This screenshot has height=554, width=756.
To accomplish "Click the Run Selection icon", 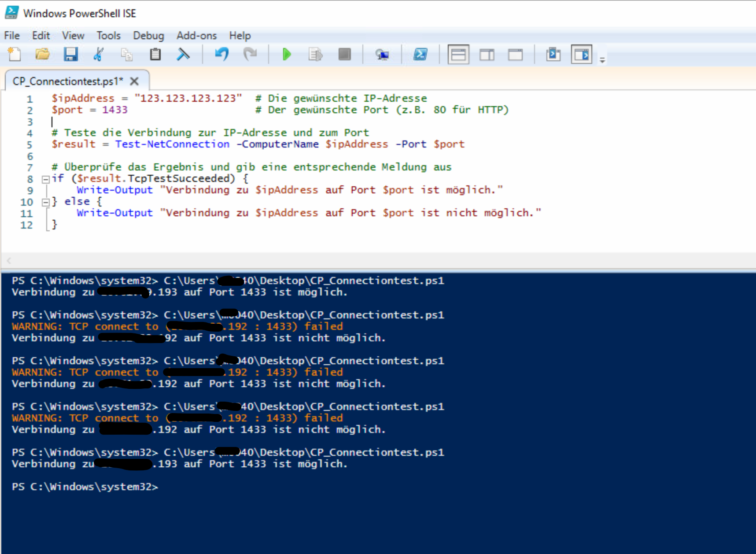I will point(315,55).
